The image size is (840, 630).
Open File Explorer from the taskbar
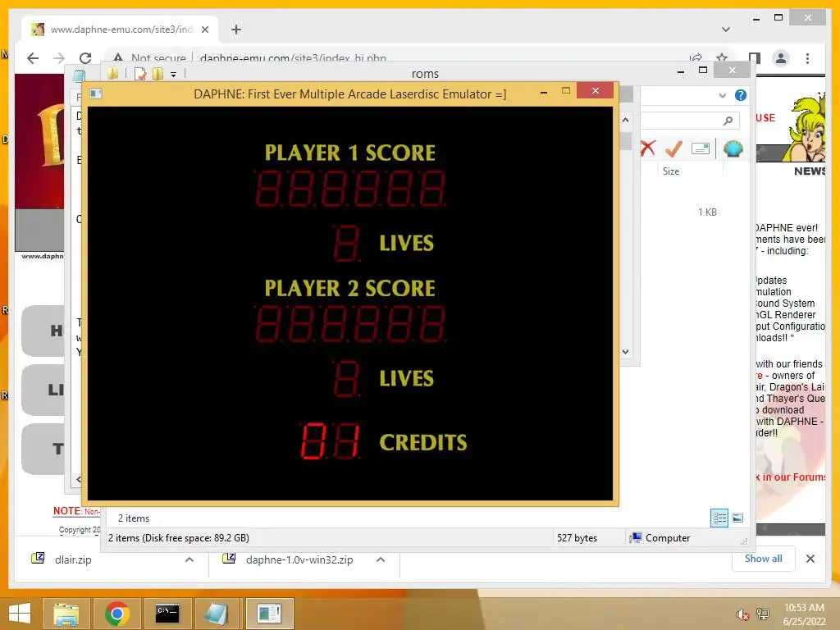66,614
